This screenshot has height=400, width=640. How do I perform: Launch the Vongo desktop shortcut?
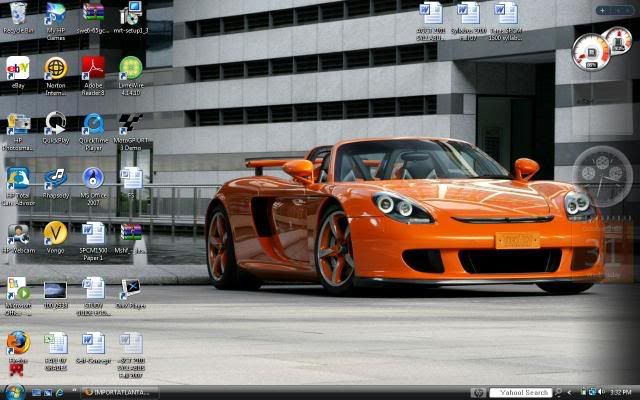55,233
